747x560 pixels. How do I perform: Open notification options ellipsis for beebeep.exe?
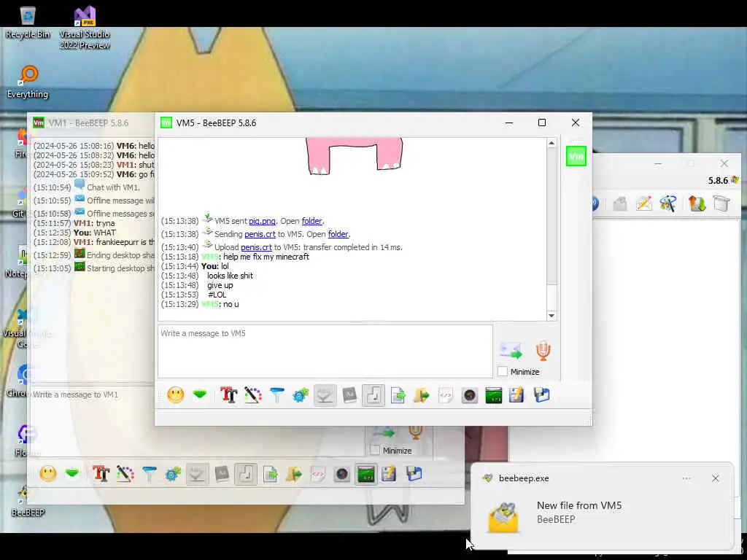pyautogui.click(x=686, y=478)
